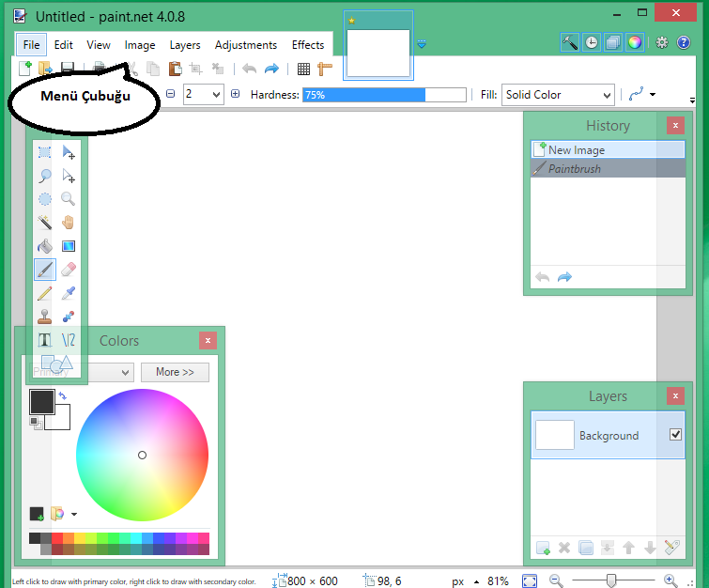Open the View menu
The height and width of the screenshot is (588, 709).
(x=98, y=45)
